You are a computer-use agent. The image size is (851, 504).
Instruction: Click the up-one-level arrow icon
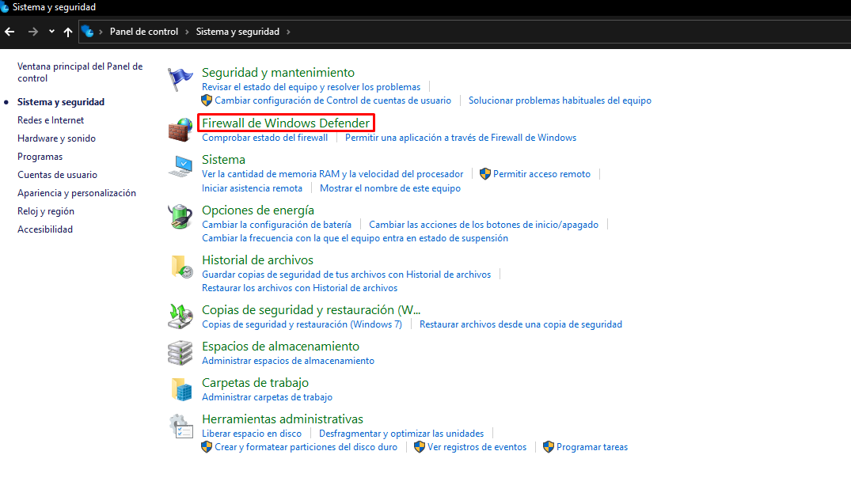tap(67, 32)
